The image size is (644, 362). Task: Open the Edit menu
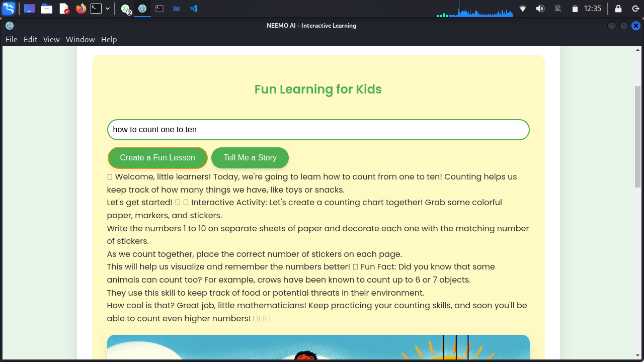pyautogui.click(x=31, y=39)
